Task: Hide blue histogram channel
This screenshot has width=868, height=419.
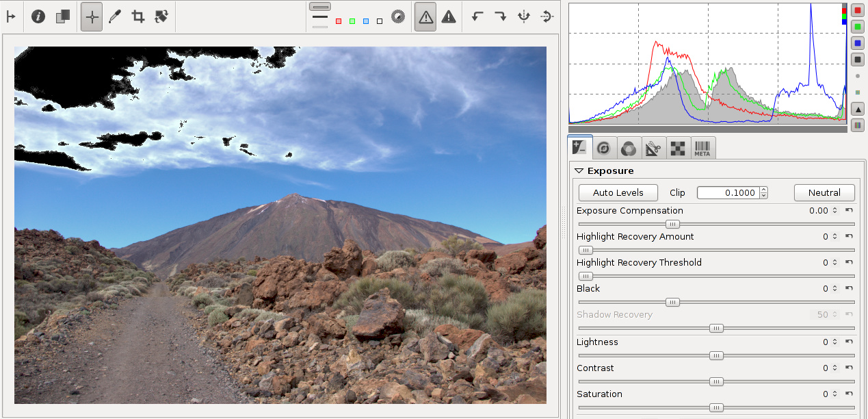Action: [x=858, y=43]
